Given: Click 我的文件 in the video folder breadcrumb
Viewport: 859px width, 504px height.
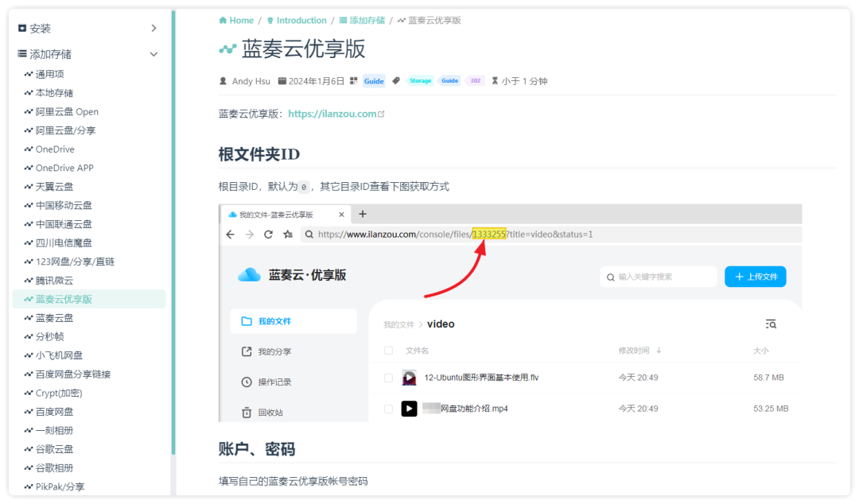Looking at the screenshot, I should [x=398, y=325].
